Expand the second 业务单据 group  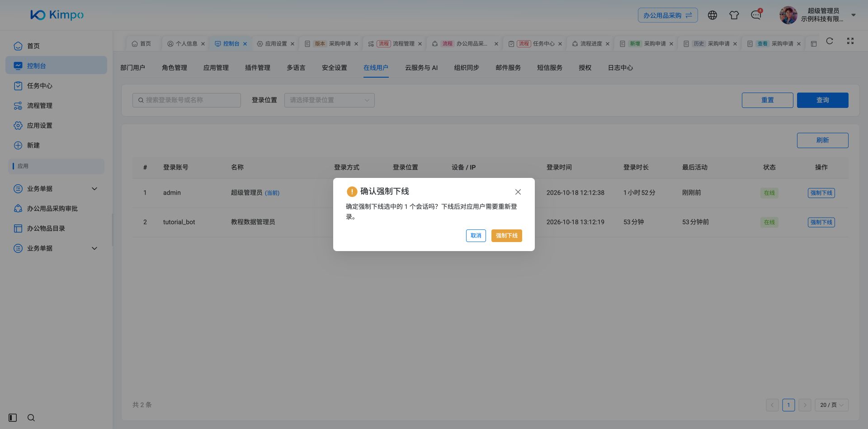coord(56,248)
